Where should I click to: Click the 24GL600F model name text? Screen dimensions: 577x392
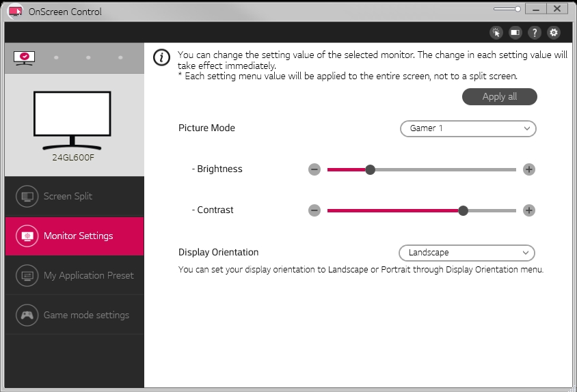click(73, 158)
